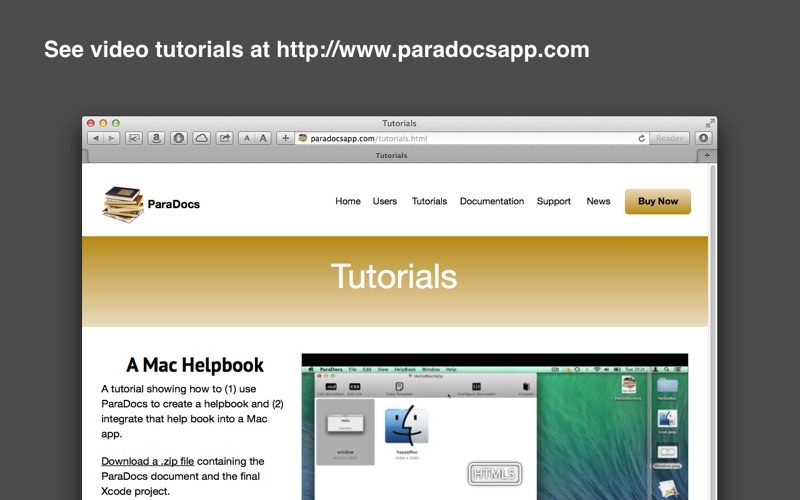Decrease text size with small A button

[x=247, y=138]
